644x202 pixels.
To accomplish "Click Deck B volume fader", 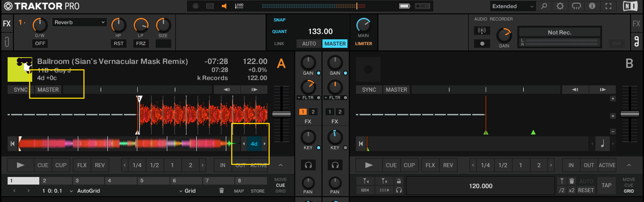I will coord(630,114).
